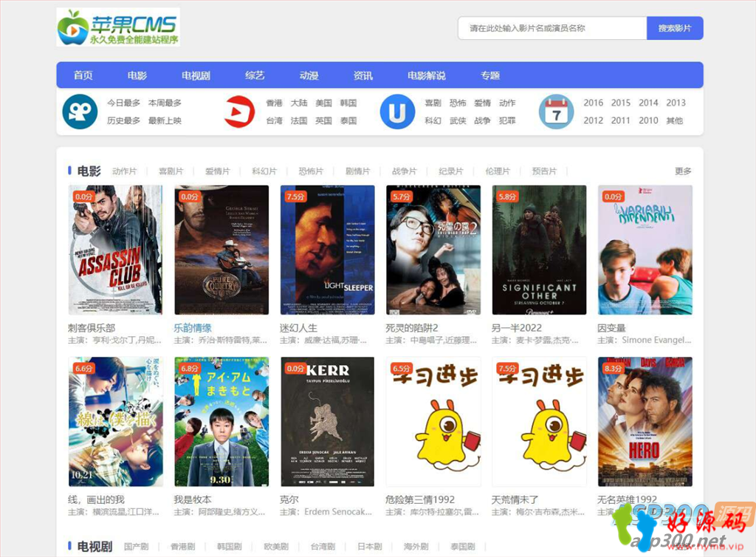Click the 苹果CMS apple logo
756x557 pixels.
tap(118, 27)
